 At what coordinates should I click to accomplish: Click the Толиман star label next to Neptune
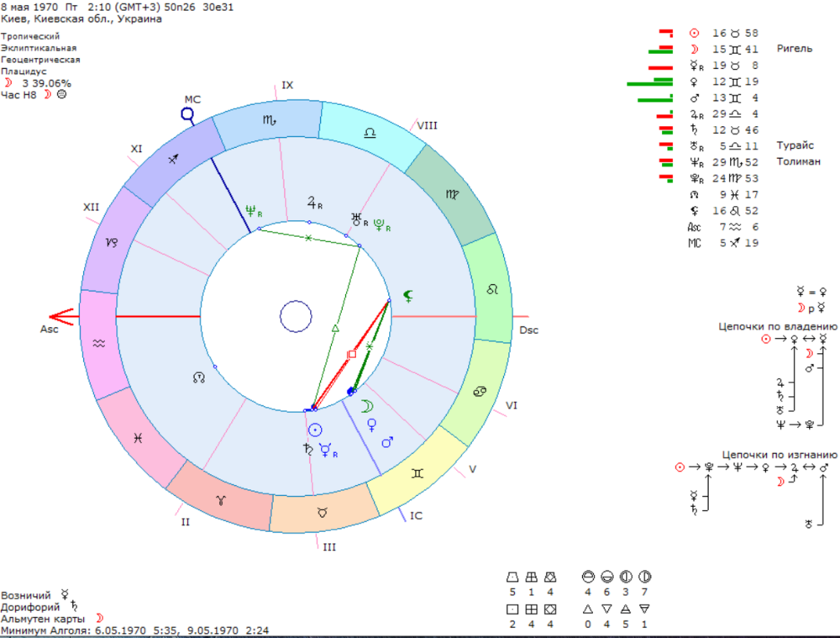click(798, 161)
